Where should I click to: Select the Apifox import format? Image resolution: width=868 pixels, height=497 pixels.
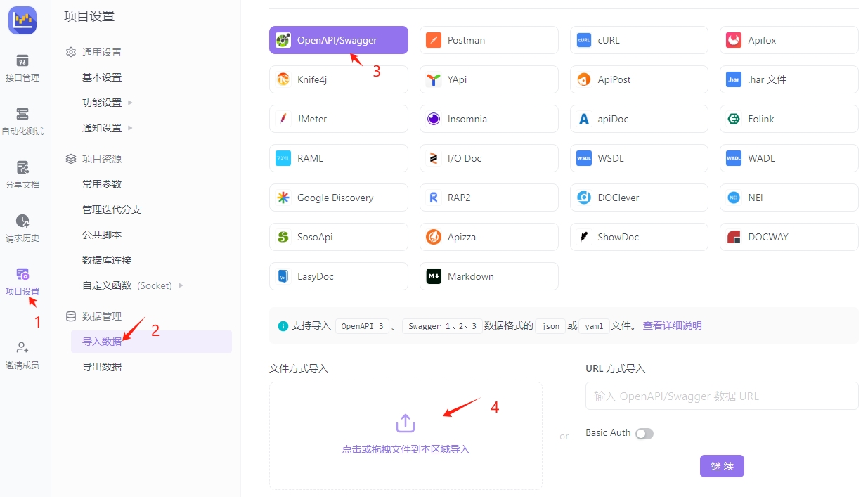[789, 40]
